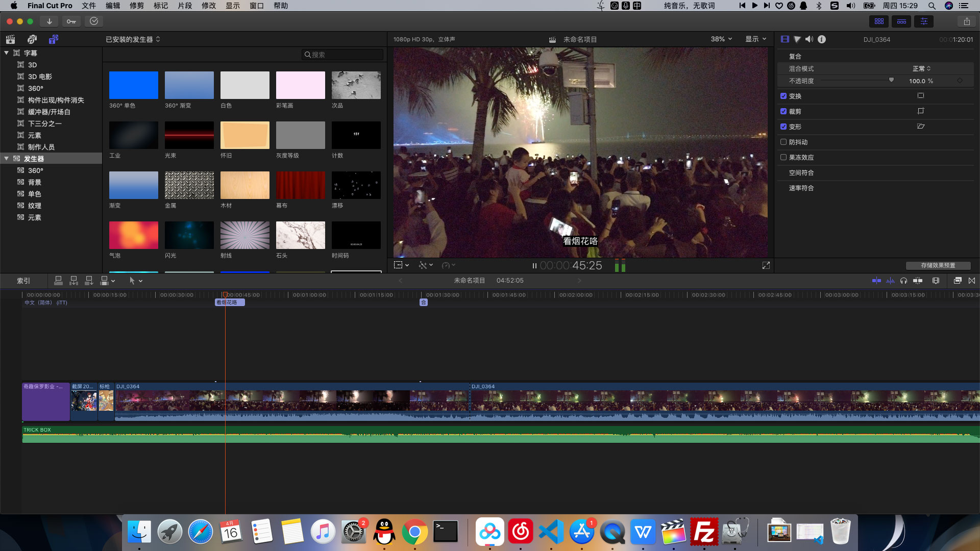Toggle timeline snapping icon
Viewport: 980px width, 551px height.
[x=918, y=281]
